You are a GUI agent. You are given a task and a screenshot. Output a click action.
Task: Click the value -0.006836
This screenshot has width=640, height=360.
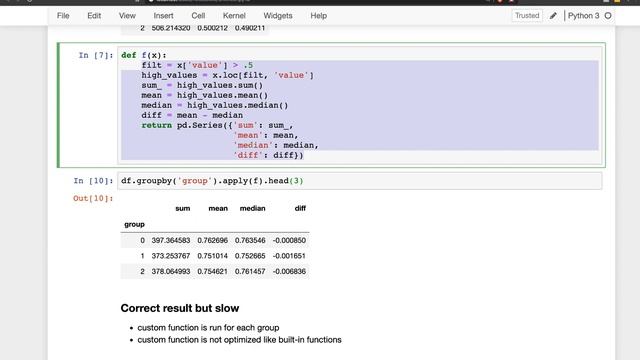tap(289, 271)
